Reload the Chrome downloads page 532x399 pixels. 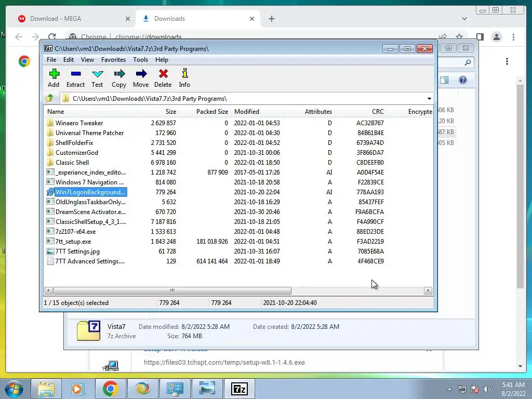coord(52,37)
